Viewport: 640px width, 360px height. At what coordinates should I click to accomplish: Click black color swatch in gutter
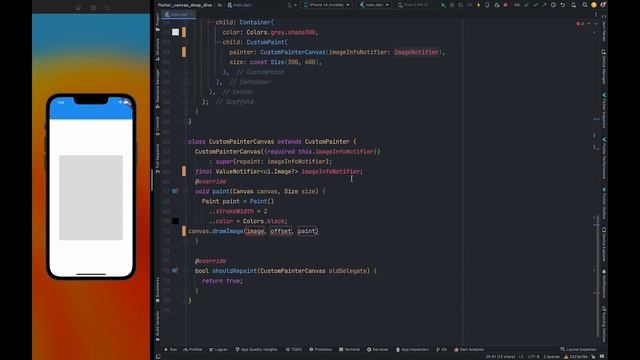175,221
